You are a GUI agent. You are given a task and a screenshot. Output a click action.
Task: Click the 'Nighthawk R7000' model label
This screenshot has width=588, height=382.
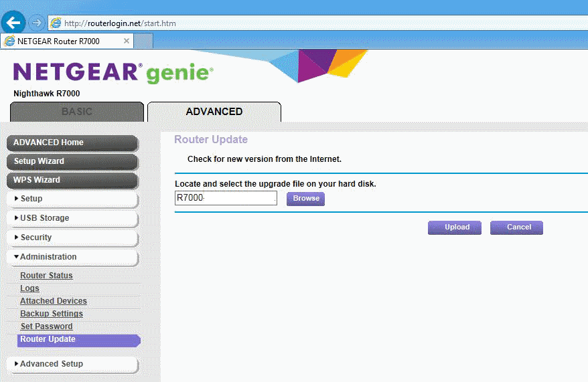click(46, 94)
